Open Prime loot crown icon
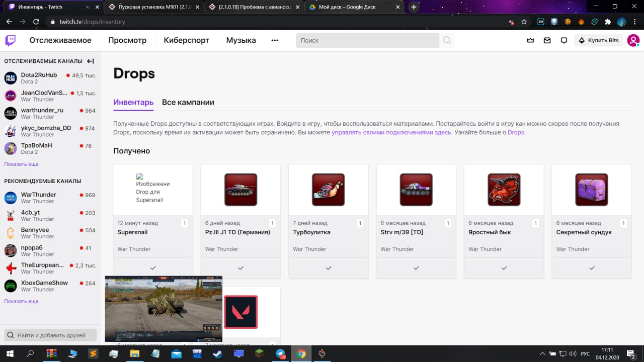Viewport: 644px width, 362px height. click(x=530, y=40)
